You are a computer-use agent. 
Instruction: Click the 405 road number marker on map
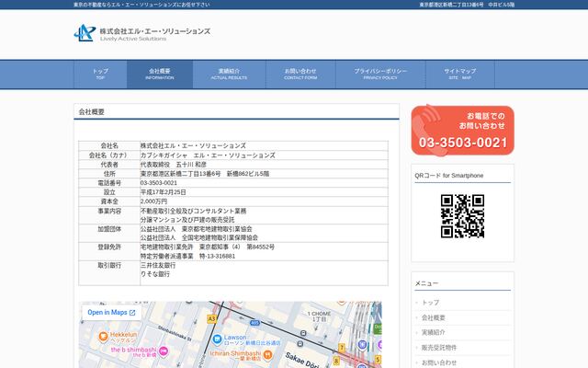coord(255,323)
